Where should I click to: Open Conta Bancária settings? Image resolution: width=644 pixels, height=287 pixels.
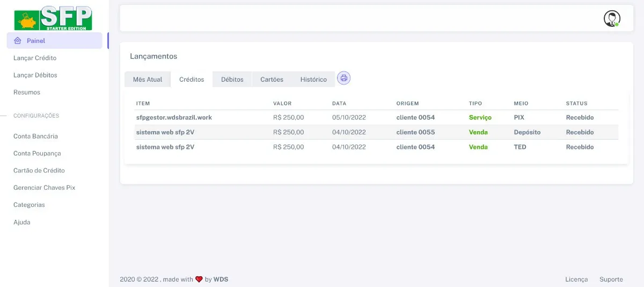[x=35, y=137]
